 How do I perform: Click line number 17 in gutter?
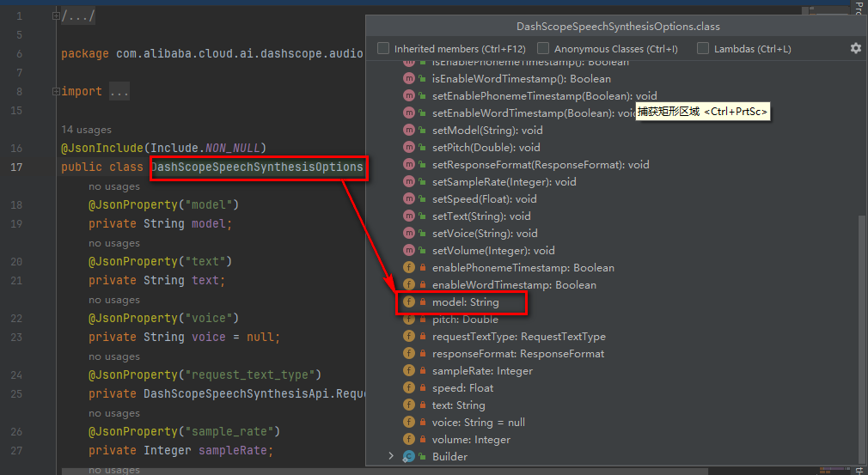[x=16, y=167]
